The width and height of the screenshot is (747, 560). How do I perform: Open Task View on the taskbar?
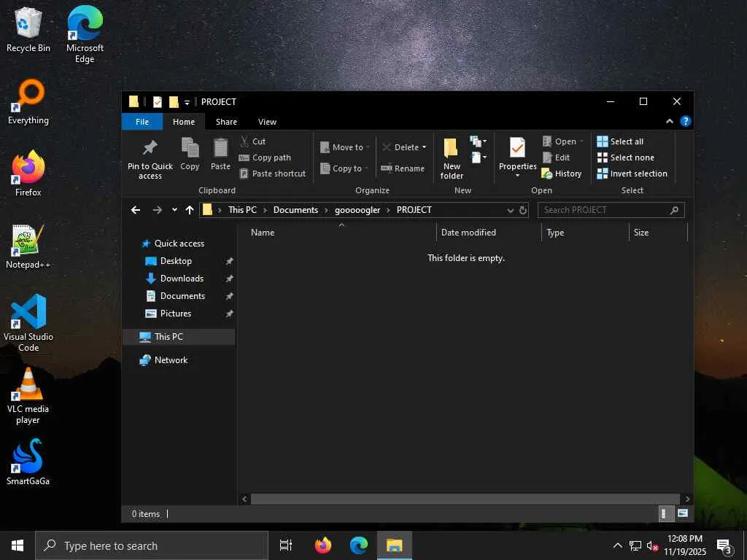pyautogui.click(x=286, y=545)
